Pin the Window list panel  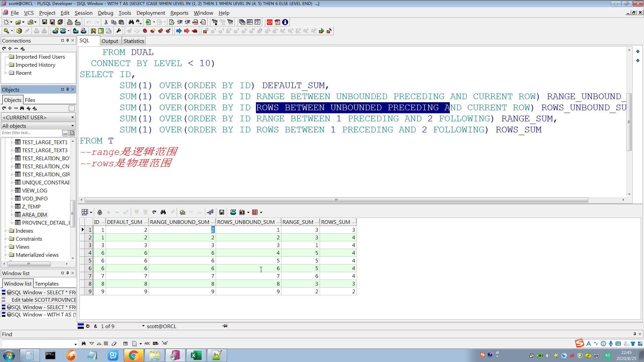[67, 273]
